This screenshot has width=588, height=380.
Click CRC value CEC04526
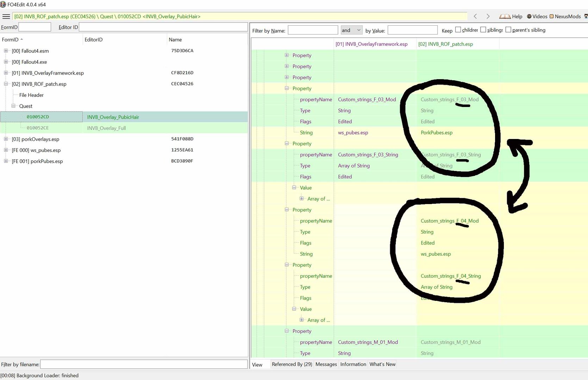pos(182,84)
